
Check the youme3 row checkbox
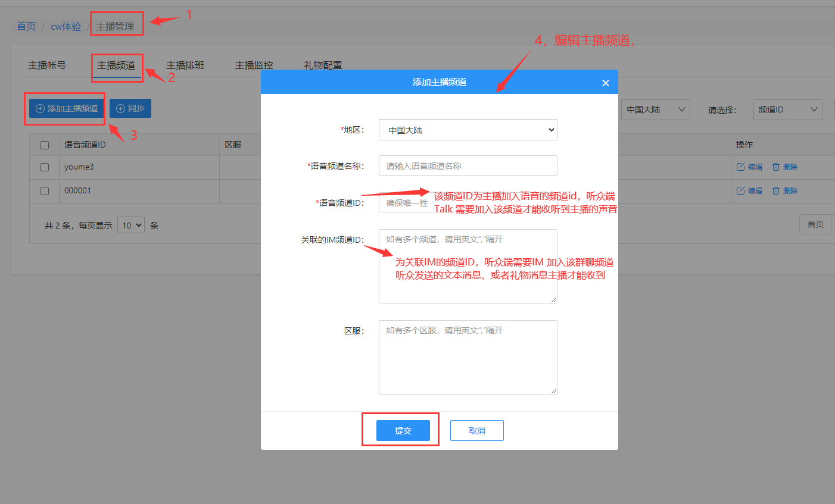point(45,167)
